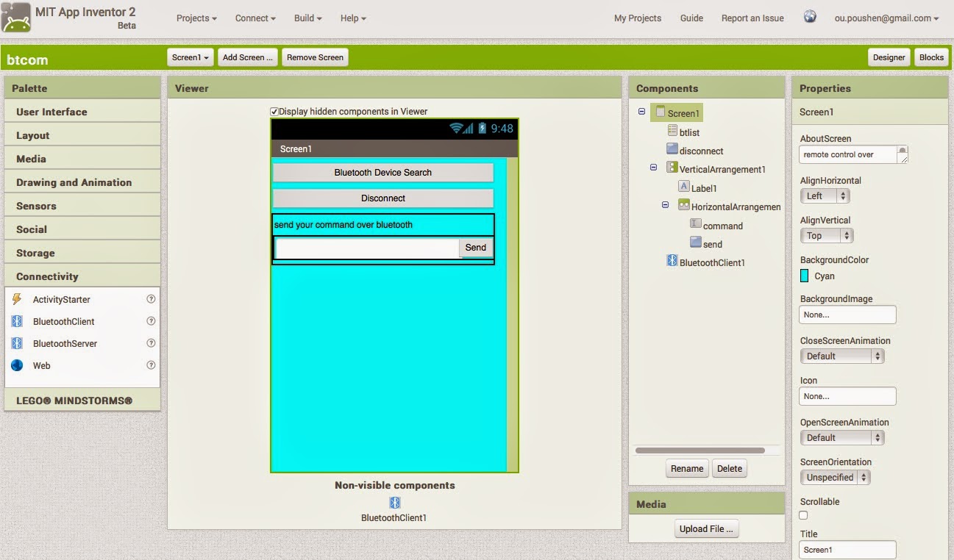Delete the selected component
This screenshot has width=954, height=560.
click(730, 469)
